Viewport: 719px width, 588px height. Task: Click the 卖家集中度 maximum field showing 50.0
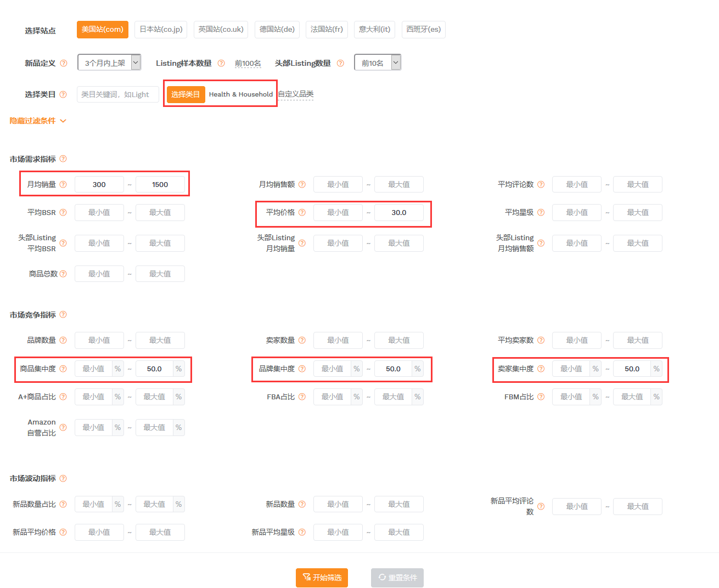point(632,369)
